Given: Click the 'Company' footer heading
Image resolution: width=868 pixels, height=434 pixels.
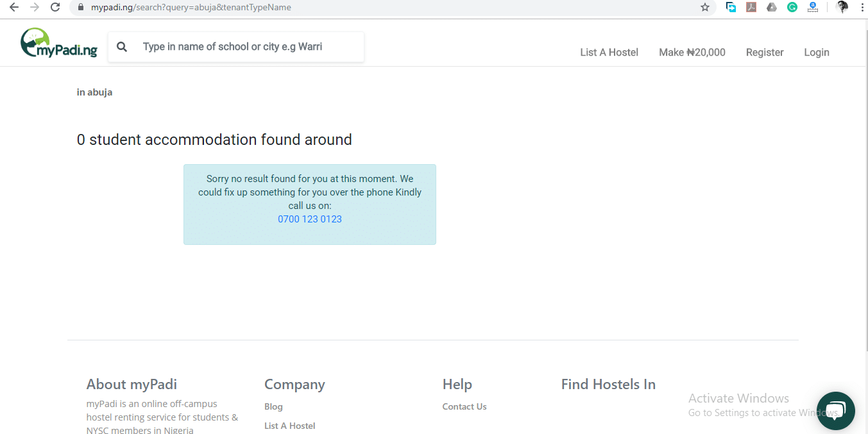Looking at the screenshot, I should (x=294, y=385).
